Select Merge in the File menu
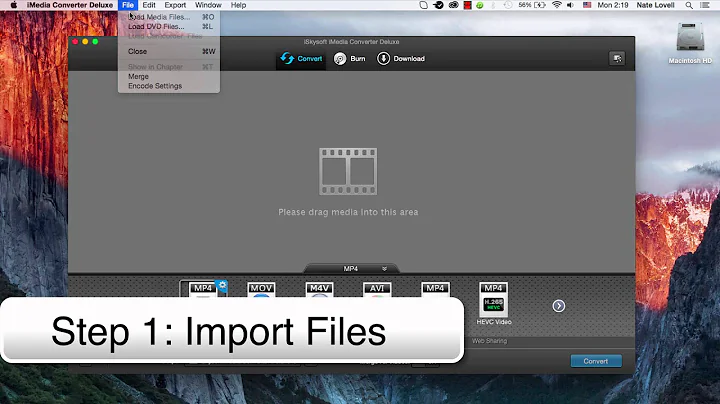This screenshot has height=404, width=720. (x=169, y=76)
